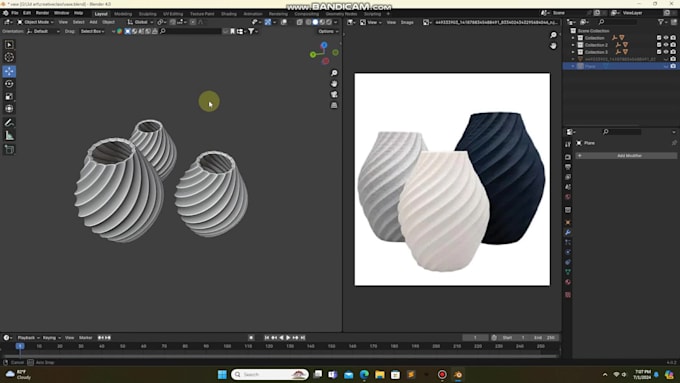Open the Render menu
Image resolution: width=680 pixels, height=383 pixels.
(x=42, y=13)
